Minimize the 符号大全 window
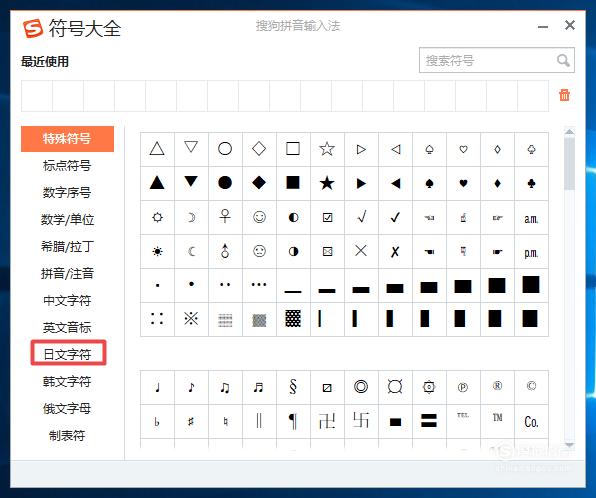596x498 pixels. (x=543, y=27)
